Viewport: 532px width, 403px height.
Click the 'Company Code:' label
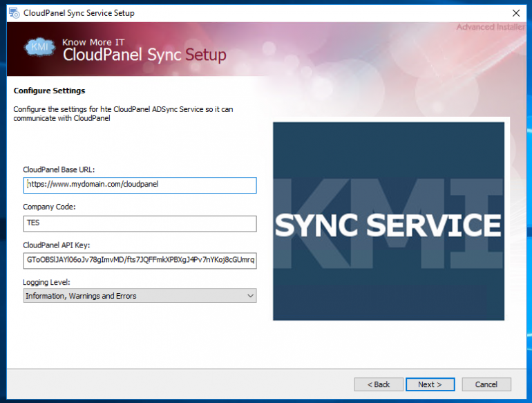coord(49,207)
